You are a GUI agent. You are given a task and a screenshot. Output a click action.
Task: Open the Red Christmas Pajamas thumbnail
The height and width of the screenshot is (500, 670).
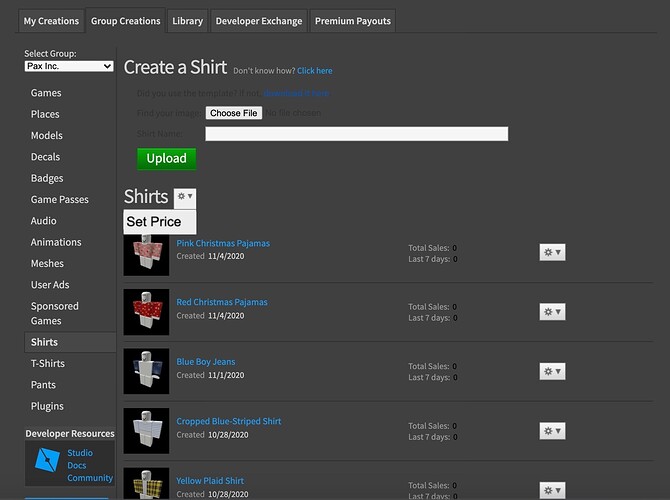[x=146, y=312]
